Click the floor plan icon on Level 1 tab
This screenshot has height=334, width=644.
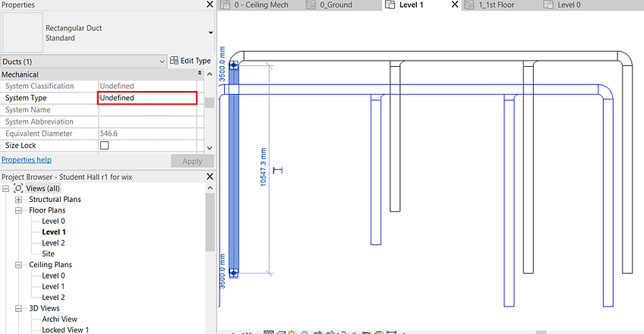click(390, 5)
